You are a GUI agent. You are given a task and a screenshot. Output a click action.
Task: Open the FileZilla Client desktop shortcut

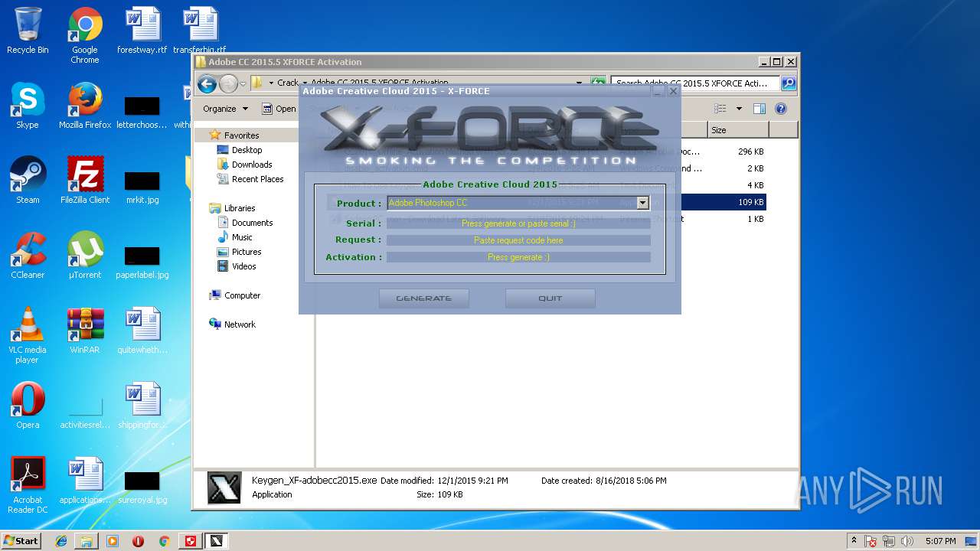point(85,181)
